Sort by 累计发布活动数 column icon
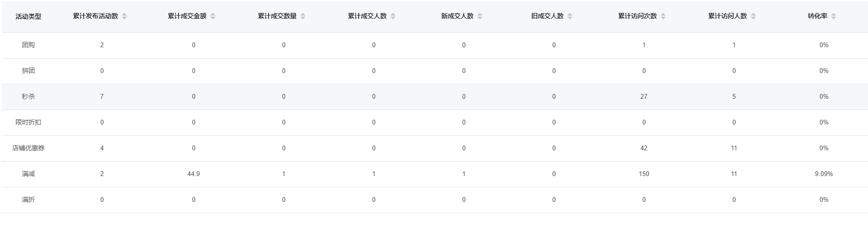 click(124, 16)
